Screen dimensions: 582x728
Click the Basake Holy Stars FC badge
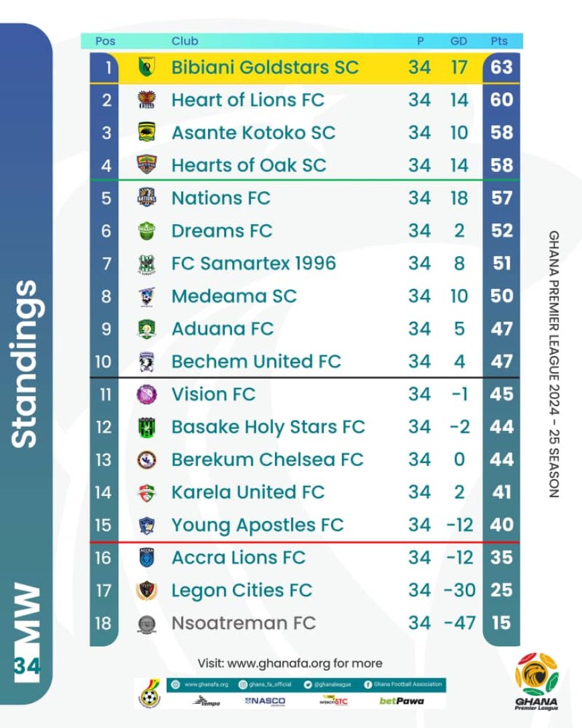[x=146, y=427]
